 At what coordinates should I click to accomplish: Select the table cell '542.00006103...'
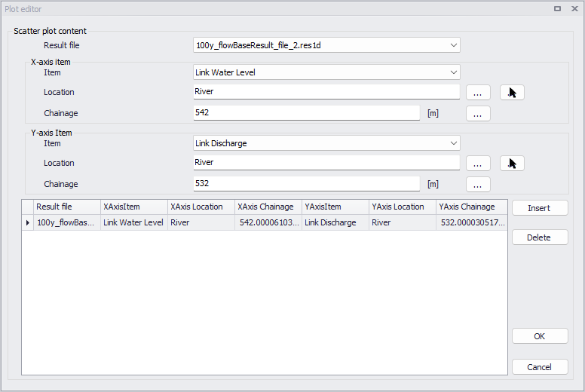point(268,222)
